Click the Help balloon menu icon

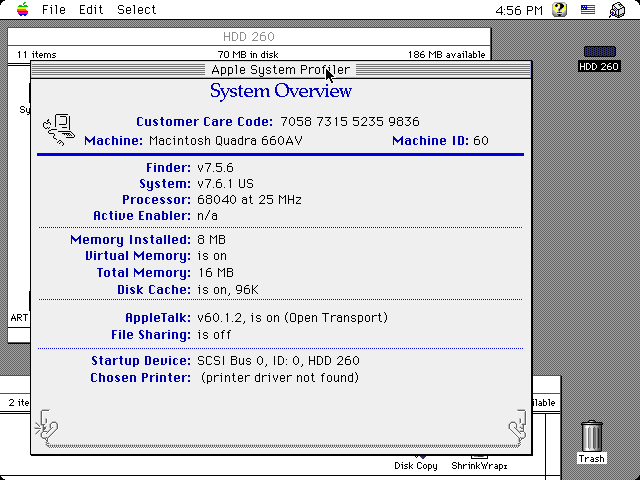click(560, 9)
